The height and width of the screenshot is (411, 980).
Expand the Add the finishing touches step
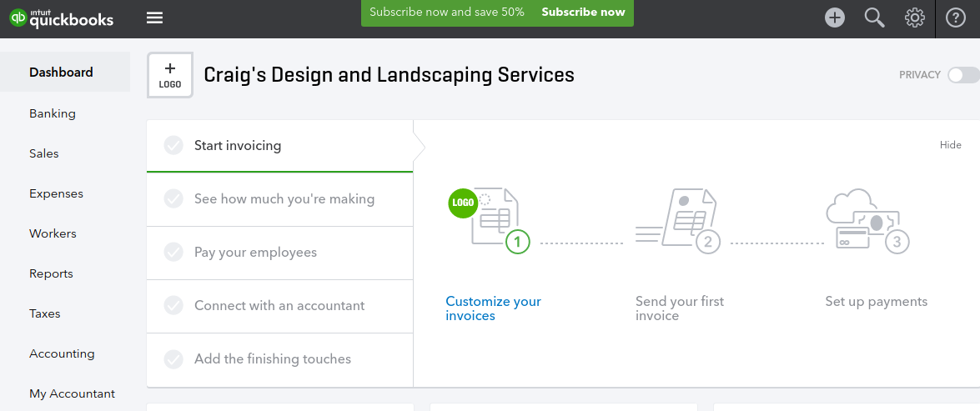(x=280, y=359)
